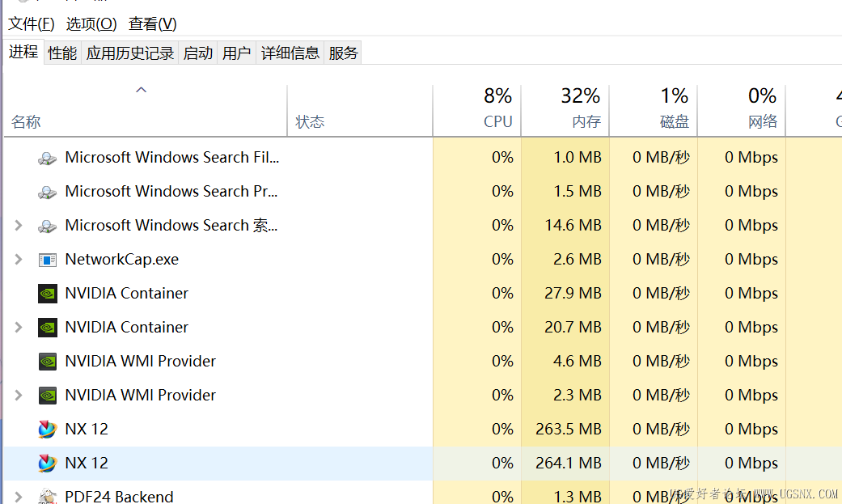Screen dimensions: 842x504
Task: Switch to the 应用历史记录 tab
Action: 130,53
